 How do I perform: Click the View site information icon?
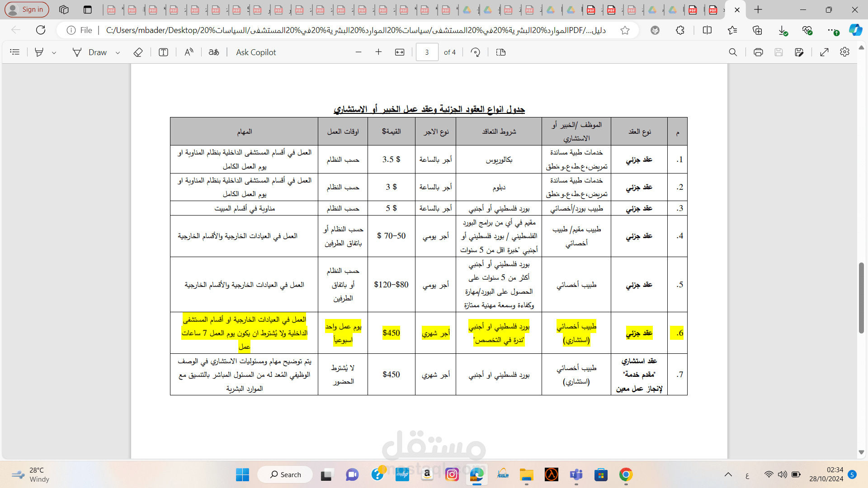pyautogui.click(x=71, y=30)
